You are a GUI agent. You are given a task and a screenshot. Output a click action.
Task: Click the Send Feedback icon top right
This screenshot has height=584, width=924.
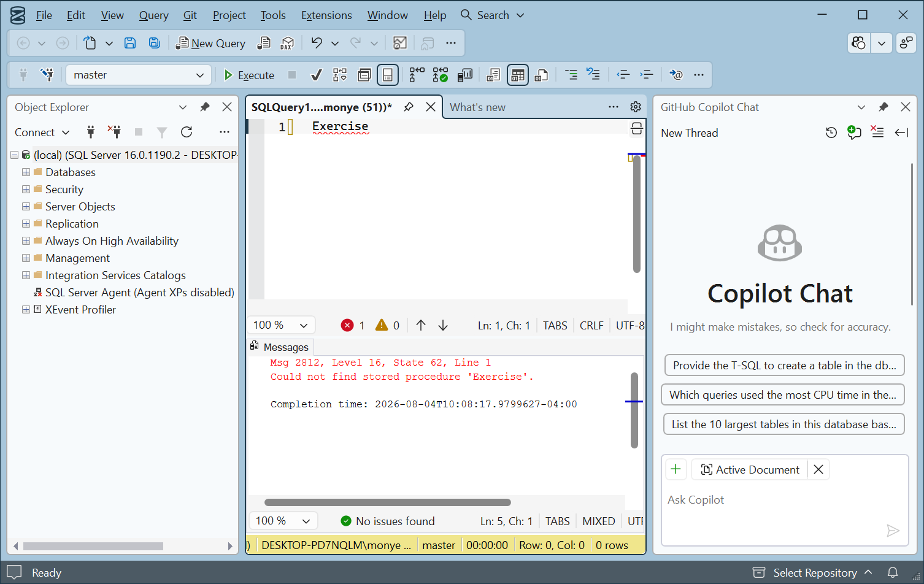(906, 43)
